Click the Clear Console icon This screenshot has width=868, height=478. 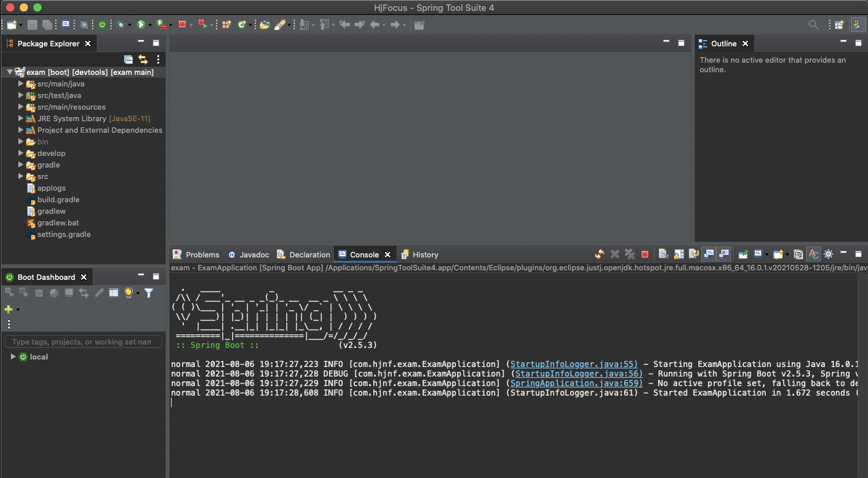tap(664, 254)
